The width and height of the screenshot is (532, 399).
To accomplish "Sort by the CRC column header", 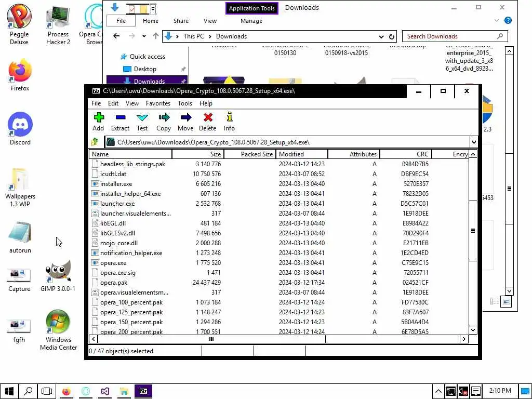I will [405, 154].
